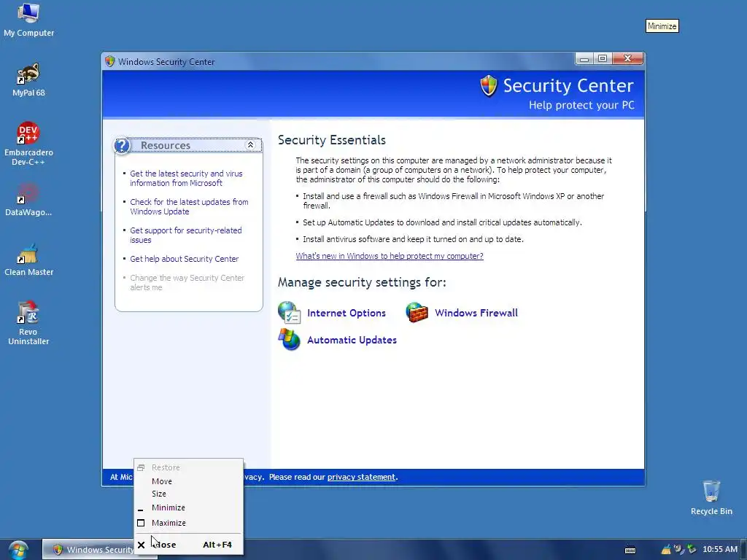Open the DataWago desktop shortcut
This screenshot has width=747, height=560.
click(28, 200)
